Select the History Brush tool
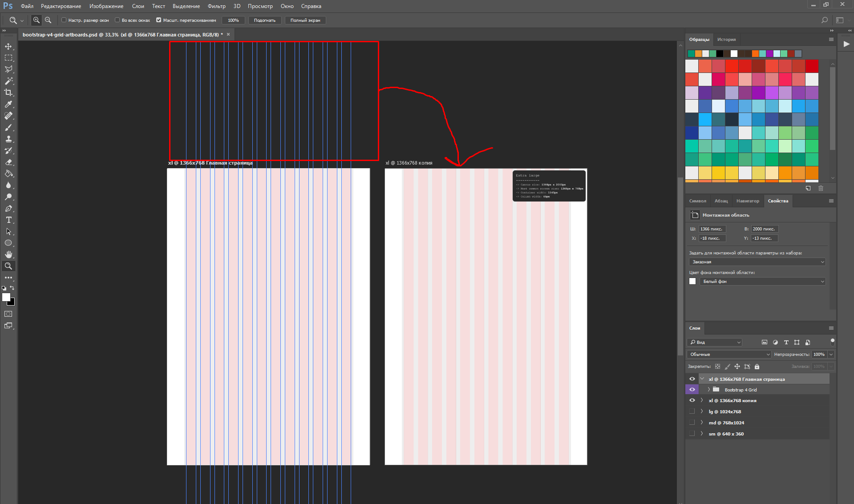 [x=8, y=150]
